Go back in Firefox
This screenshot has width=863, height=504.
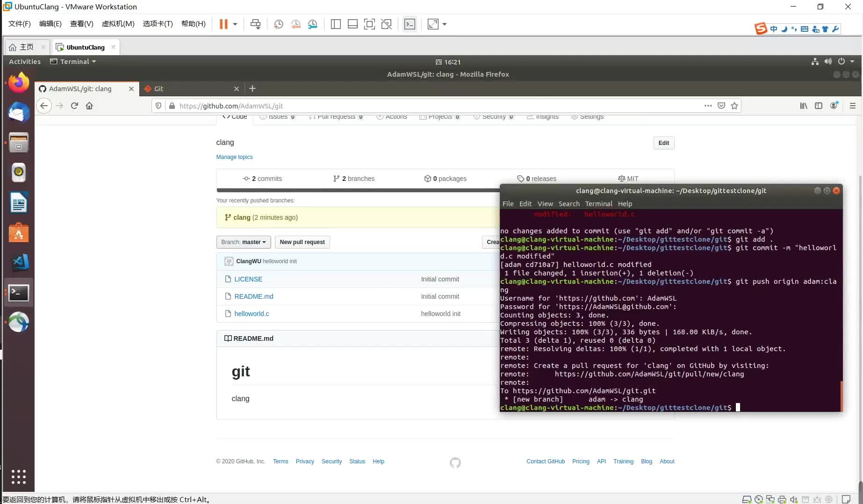tap(44, 106)
